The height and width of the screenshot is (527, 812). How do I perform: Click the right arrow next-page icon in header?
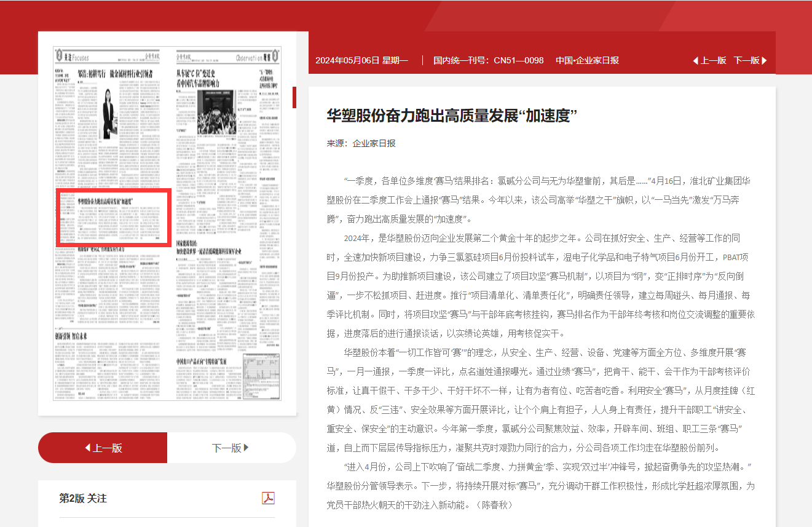pos(763,60)
